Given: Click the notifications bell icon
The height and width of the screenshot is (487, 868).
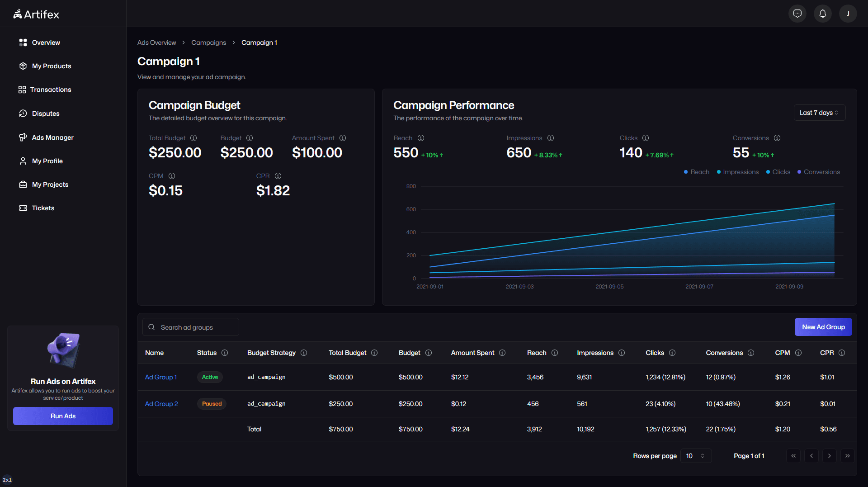Looking at the screenshot, I should (822, 13).
